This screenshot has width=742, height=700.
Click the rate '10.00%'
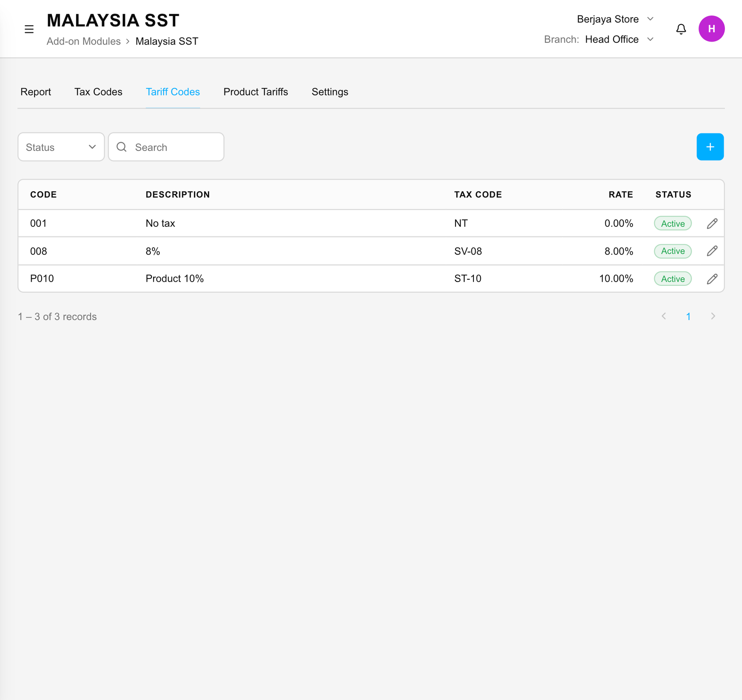(x=616, y=279)
